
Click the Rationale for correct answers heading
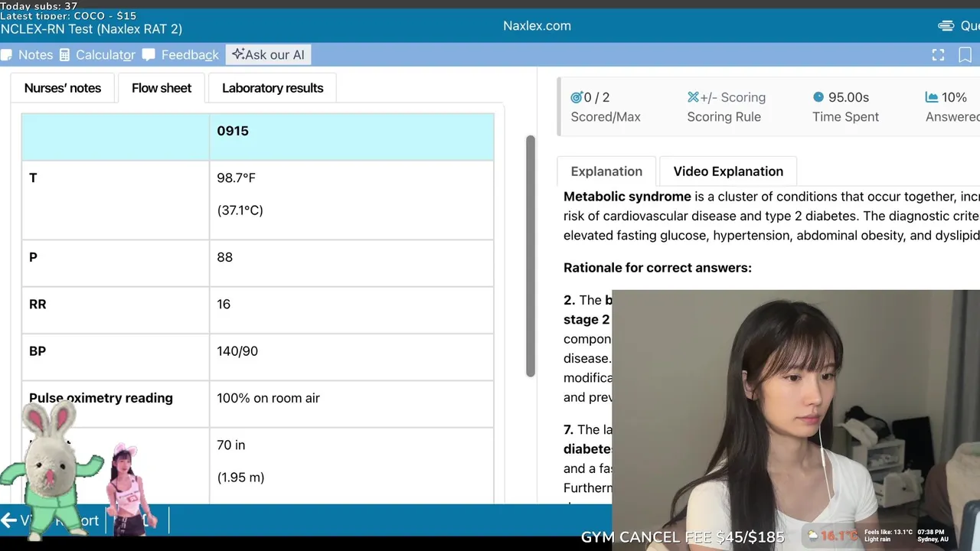tap(658, 268)
